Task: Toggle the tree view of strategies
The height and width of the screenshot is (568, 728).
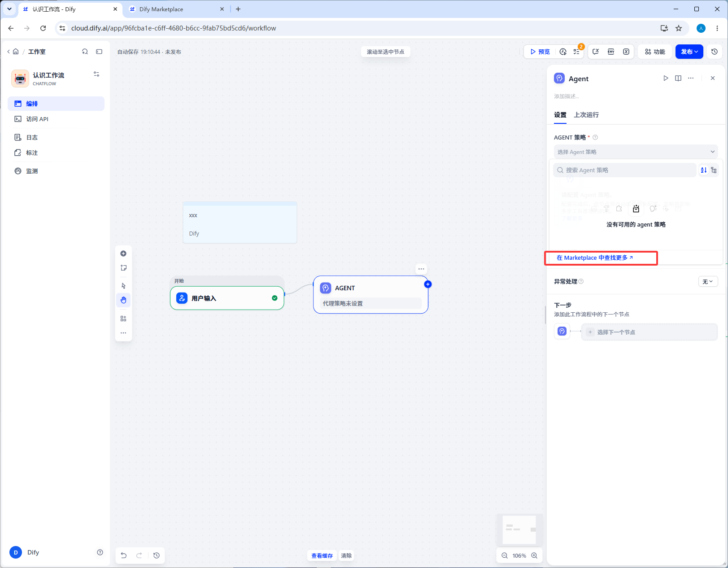Action: coord(714,170)
